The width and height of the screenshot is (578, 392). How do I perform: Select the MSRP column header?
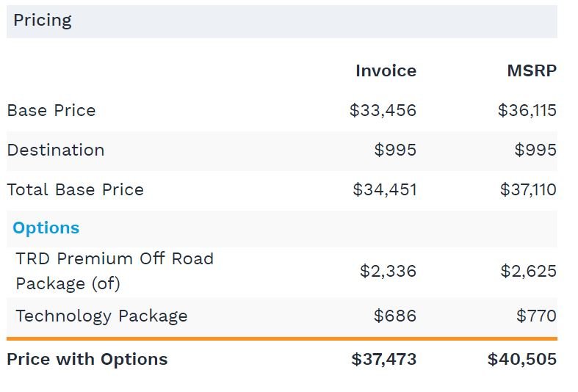(532, 70)
